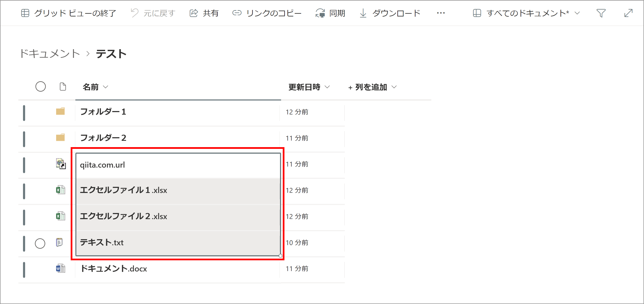Click the text file icon for テキスト.txt
Screen dimensions: 644x304
tap(59, 242)
